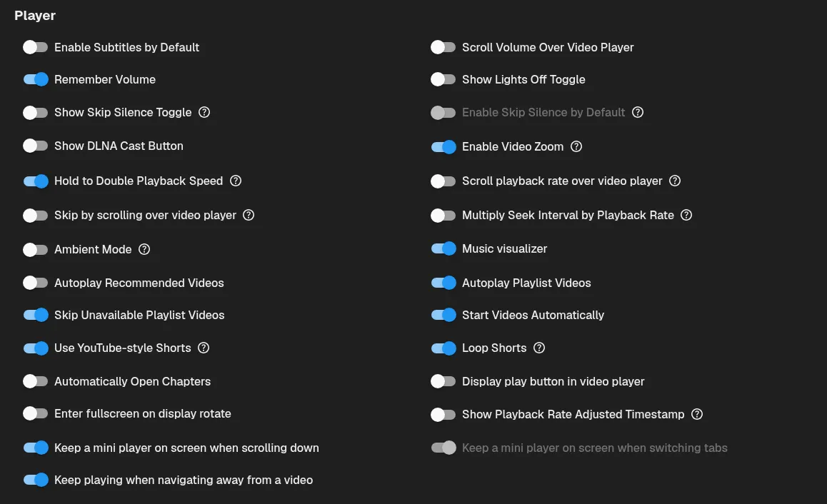Screen dimensions: 827x504
Task: Enable the Ambient Mode switch
Action: [35, 250]
